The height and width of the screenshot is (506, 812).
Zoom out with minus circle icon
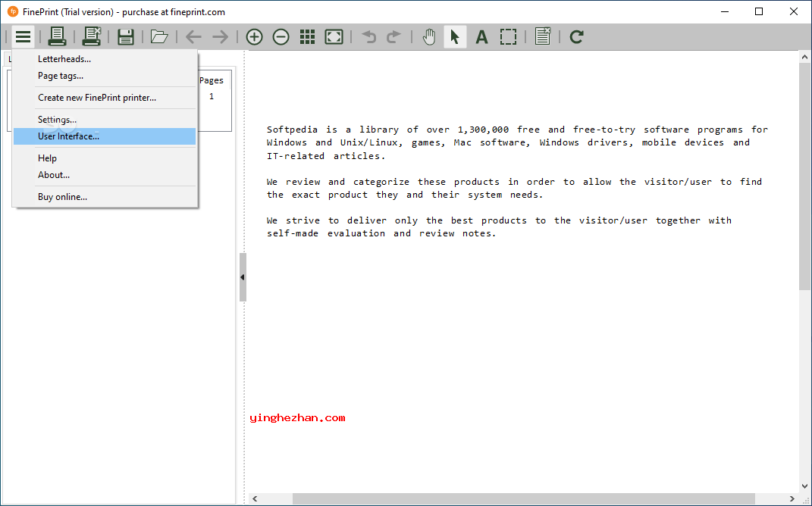pyautogui.click(x=281, y=36)
